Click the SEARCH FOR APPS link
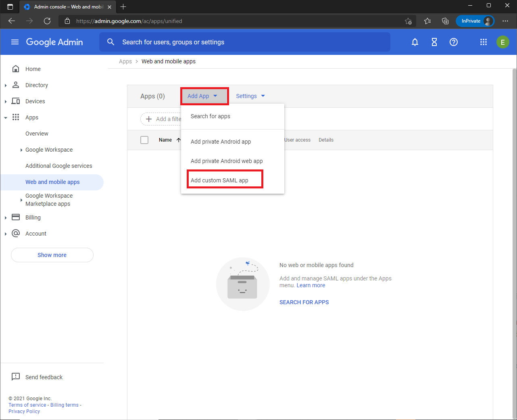This screenshot has height=420, width=517. [304, 302]
